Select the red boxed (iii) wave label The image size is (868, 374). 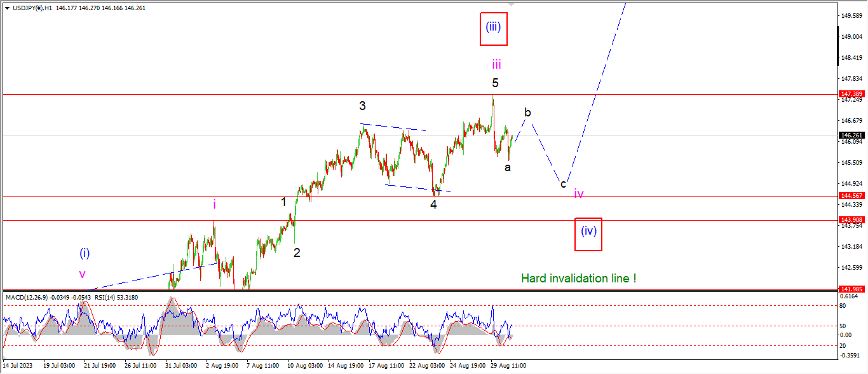tap(494, 29)
